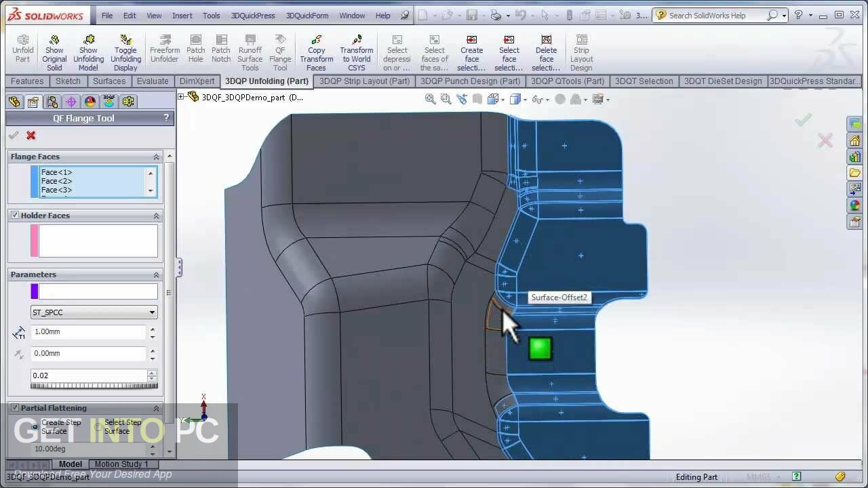Switch to ConfigurationManager panel tab

click(x=52, y=102)
